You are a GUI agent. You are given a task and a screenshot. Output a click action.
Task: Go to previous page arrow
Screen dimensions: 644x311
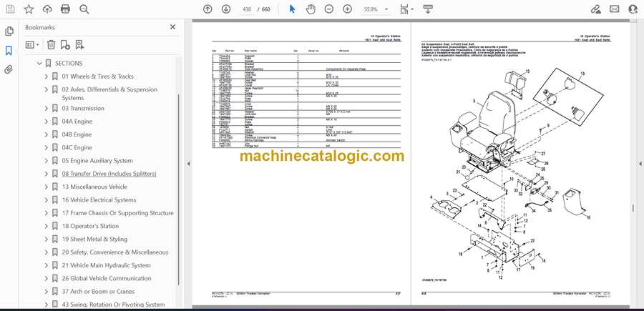(x=208, y=9)
